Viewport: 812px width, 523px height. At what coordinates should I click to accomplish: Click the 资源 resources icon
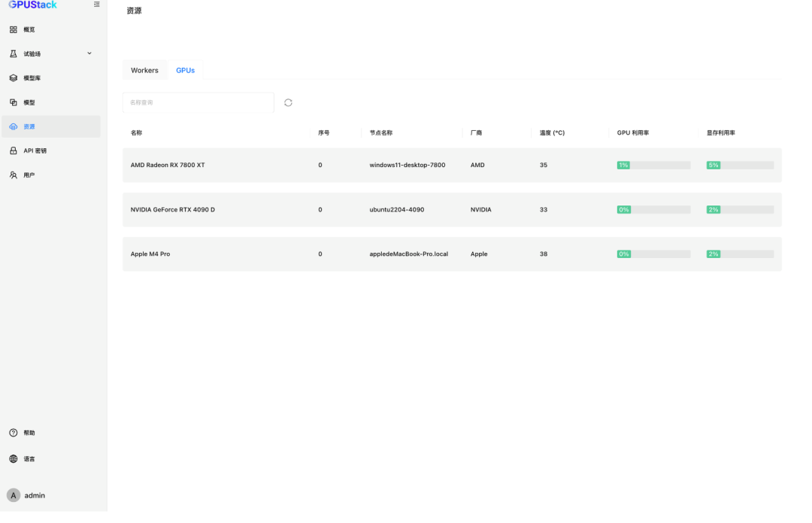[14, 126]
